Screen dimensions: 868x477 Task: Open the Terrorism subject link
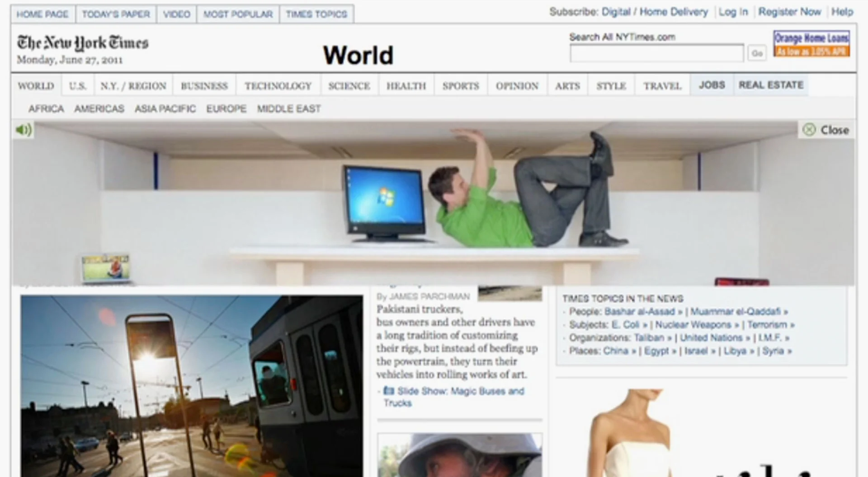click(x=771, y=325)
